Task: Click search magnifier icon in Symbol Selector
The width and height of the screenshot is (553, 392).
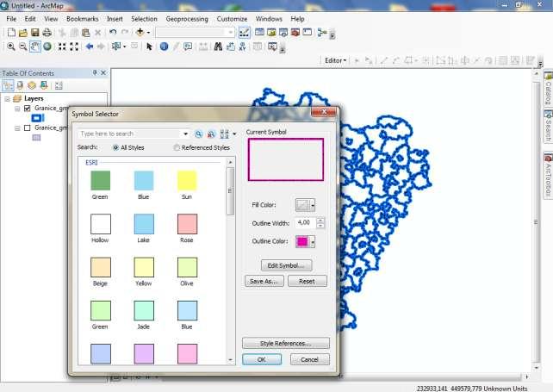Action: (199, 134)
